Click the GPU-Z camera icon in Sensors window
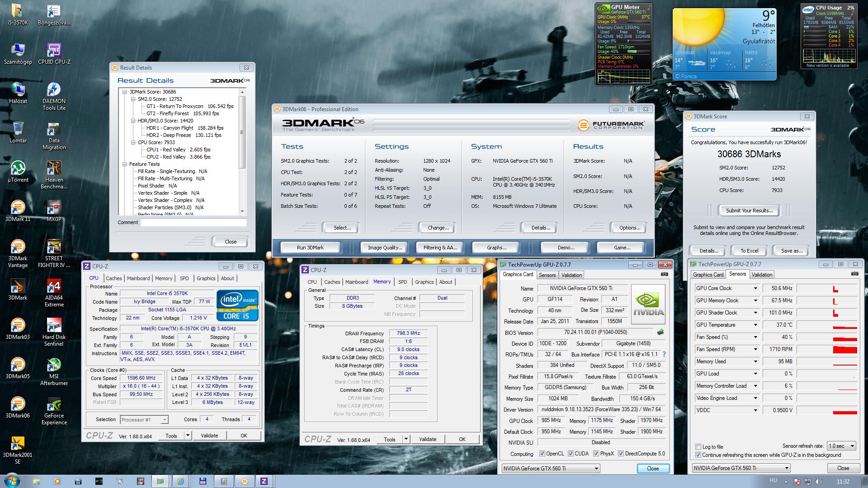Viewport: 868px width, 488px height. pos(854,274)
